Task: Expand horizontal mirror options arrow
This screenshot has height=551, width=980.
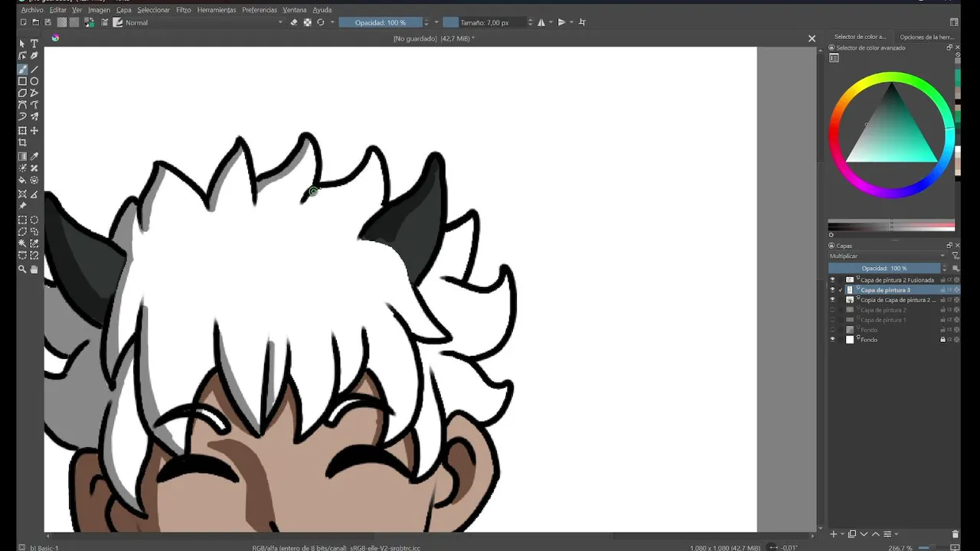Action: [x=550, y=22]
